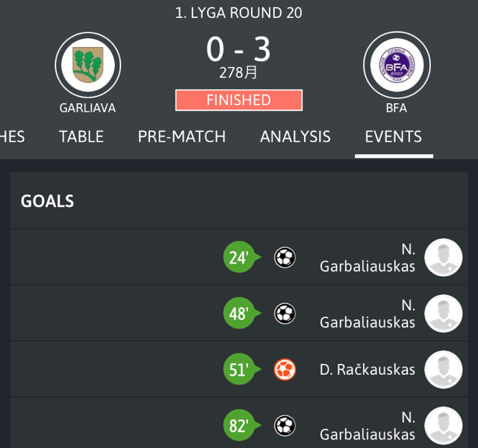Click the 24' goal soccer ball icon
This screenshot has width=478, height=448.
[x=285, y=257]
